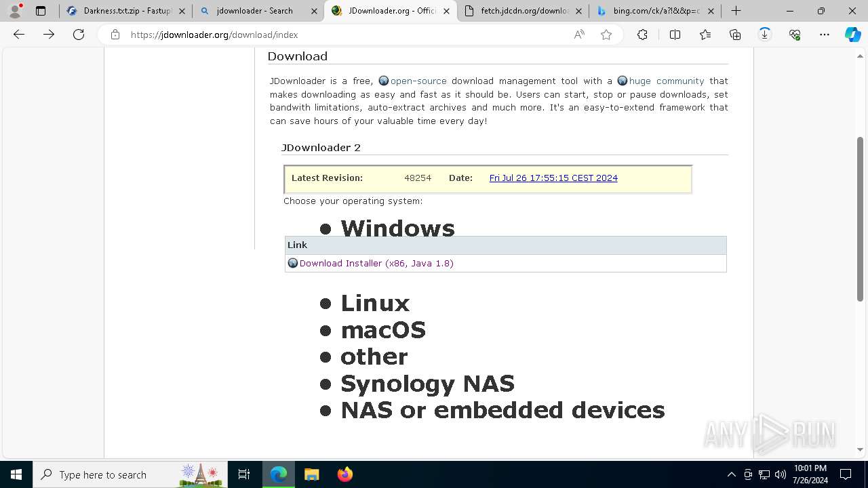Open Copilot sidebar icon
This screenshot has height=488, width=868.
point(853,35)
